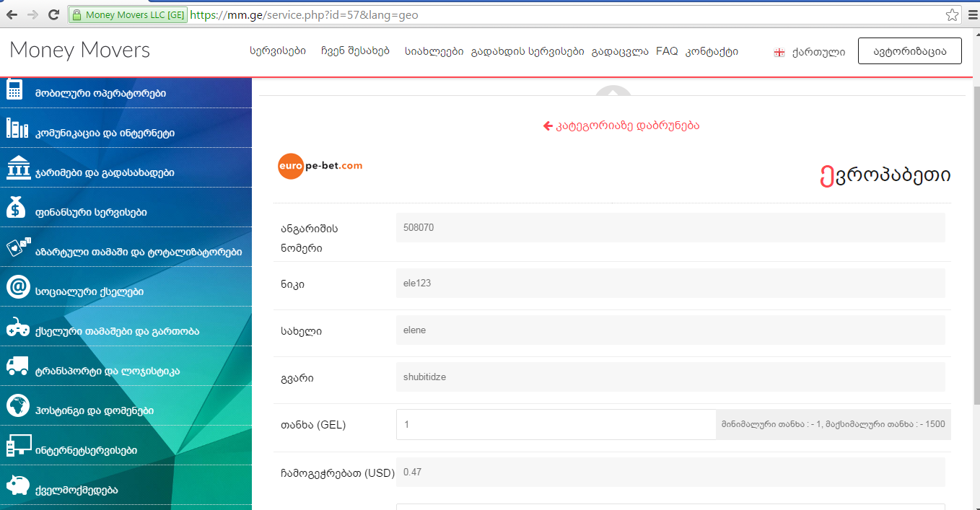Click the ნიკი field showing ele123
This screenshot has width=980, height=510.
[x=670, y=283]
